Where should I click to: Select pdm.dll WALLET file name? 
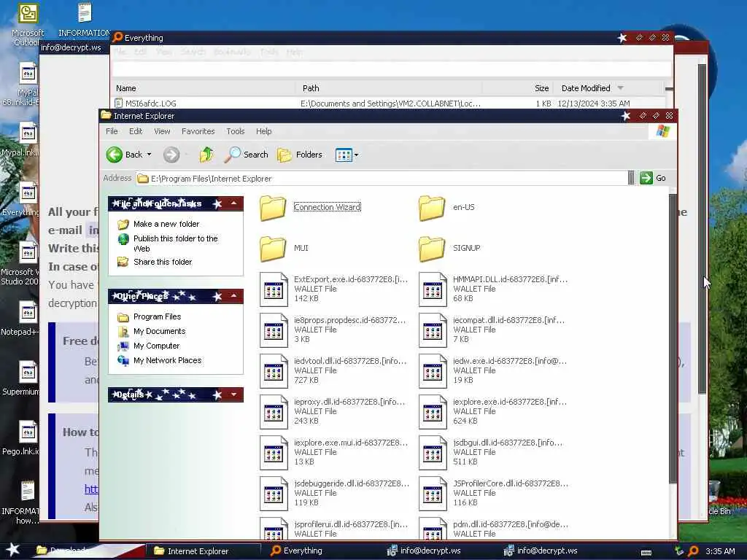(x=510, y=524)
